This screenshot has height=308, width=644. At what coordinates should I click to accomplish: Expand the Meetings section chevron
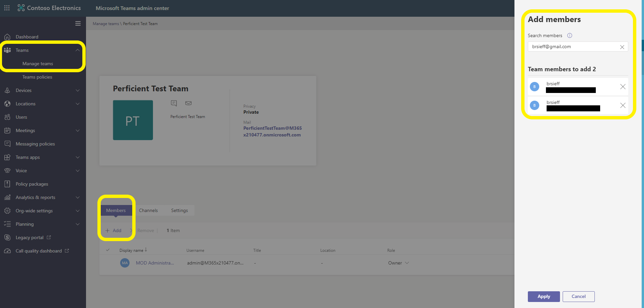tap(78, 130)
